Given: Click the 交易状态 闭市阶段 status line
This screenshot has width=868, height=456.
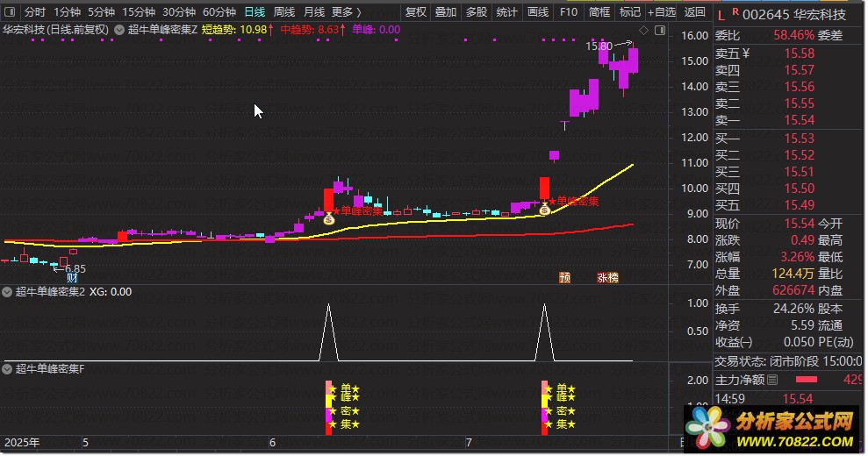Looking at the screenshot, I should coord(788,361).
